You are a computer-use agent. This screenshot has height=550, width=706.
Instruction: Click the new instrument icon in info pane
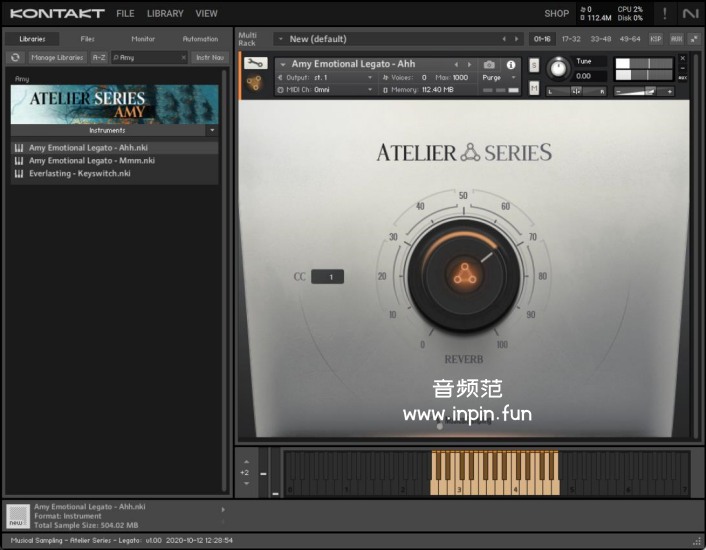[18, 516]
